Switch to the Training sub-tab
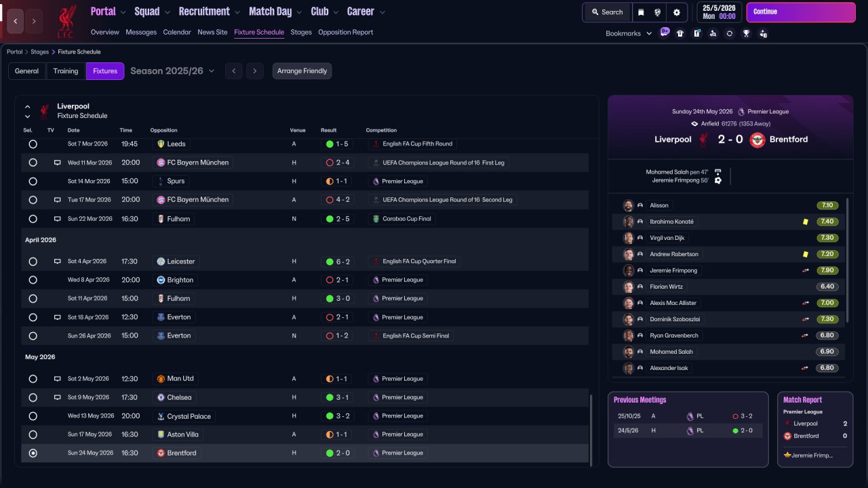 coord(66,71)
